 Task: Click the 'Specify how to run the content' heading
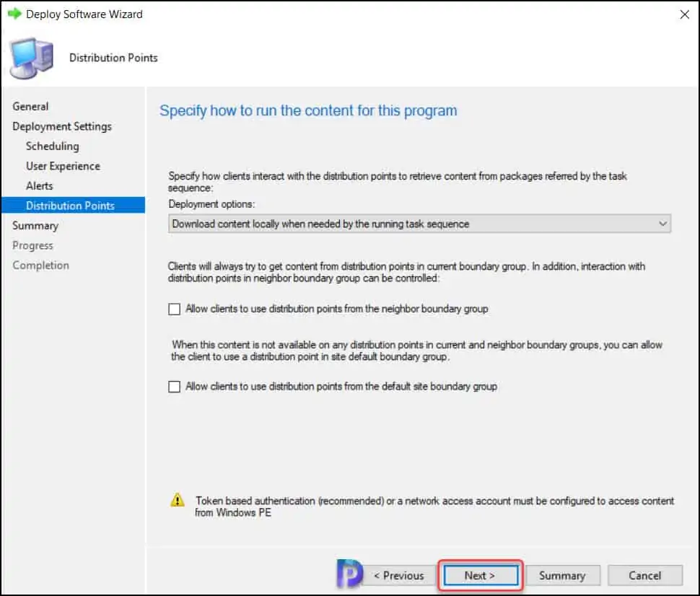[308, 110]
